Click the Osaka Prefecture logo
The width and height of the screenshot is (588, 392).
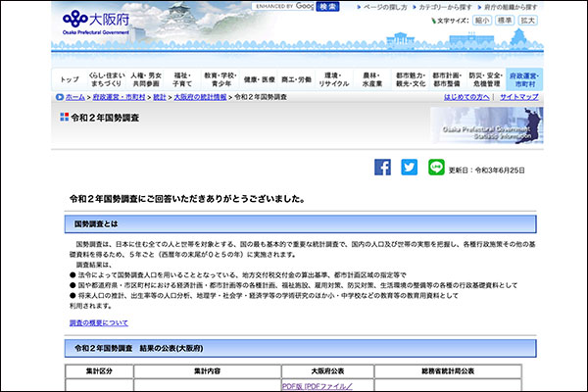pos(92,21)
